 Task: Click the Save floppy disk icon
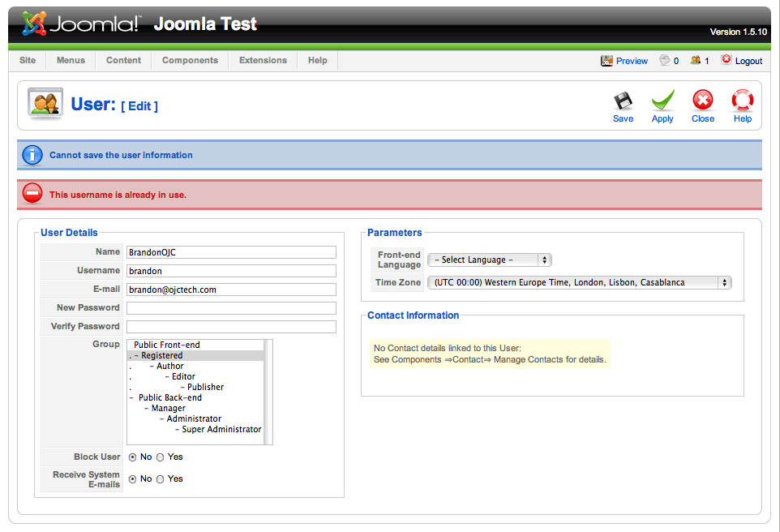[x=623, y=101]
